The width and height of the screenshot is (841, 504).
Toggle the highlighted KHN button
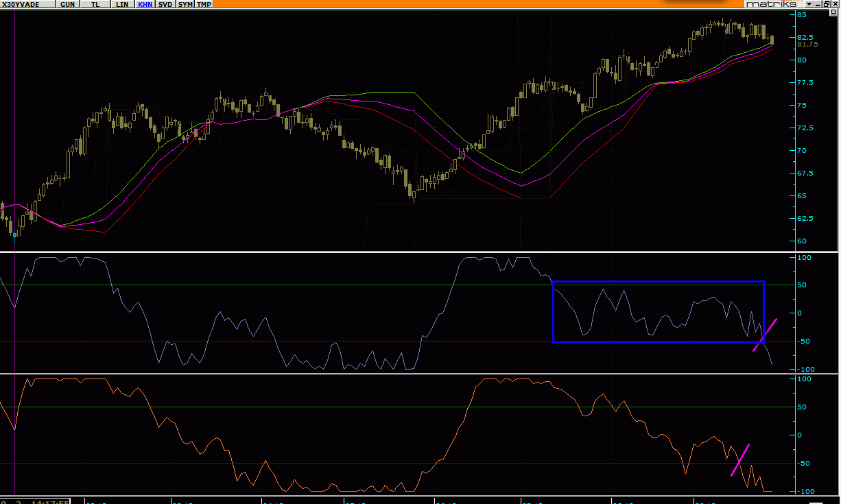click(145, 4)
